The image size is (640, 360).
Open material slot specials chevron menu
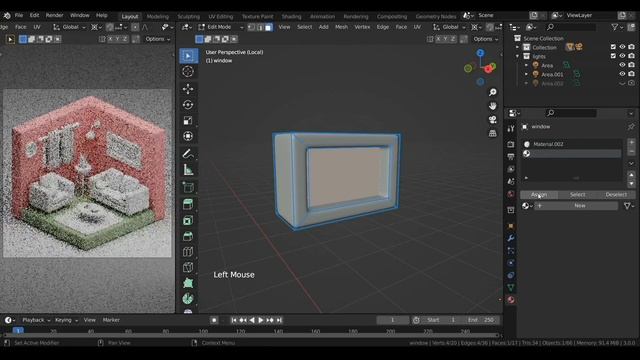coord(631,163)
